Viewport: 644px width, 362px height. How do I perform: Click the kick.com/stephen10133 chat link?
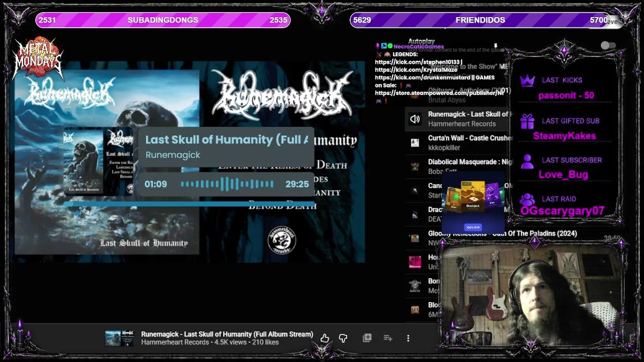(x=418, y=62)
